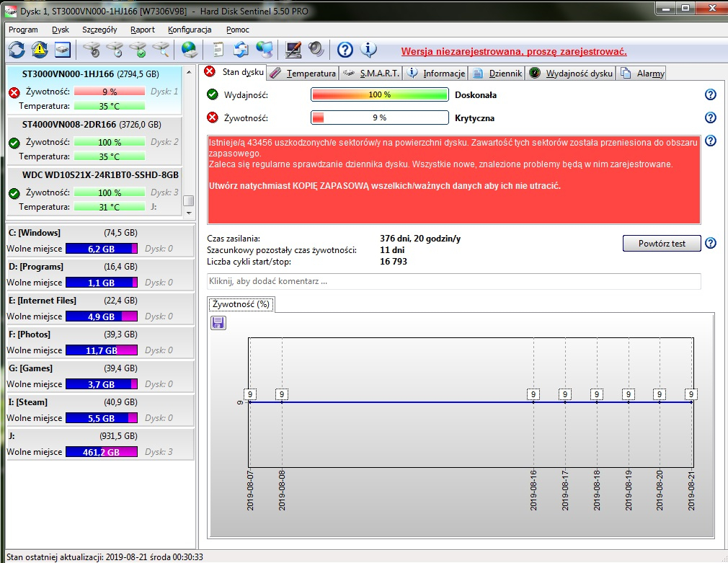This screenshot has width=728, height=563.
Task: Click the red bad sectors warning message
Action: pos(453,179)
